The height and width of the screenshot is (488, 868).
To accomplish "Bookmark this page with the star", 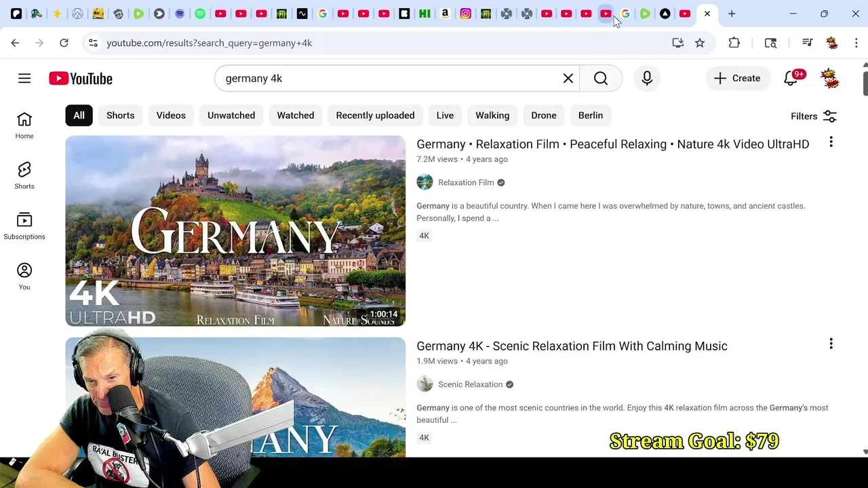I will point(700,43).
